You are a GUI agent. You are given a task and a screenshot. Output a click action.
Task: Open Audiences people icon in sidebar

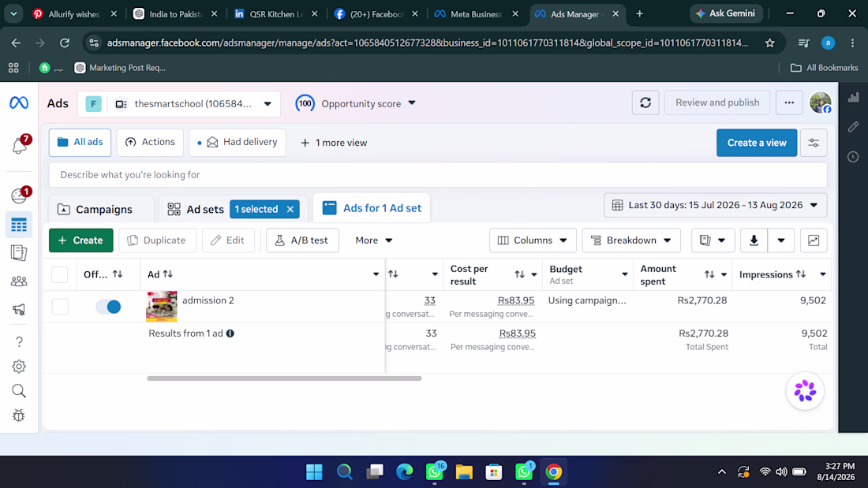tap(19, 281)
